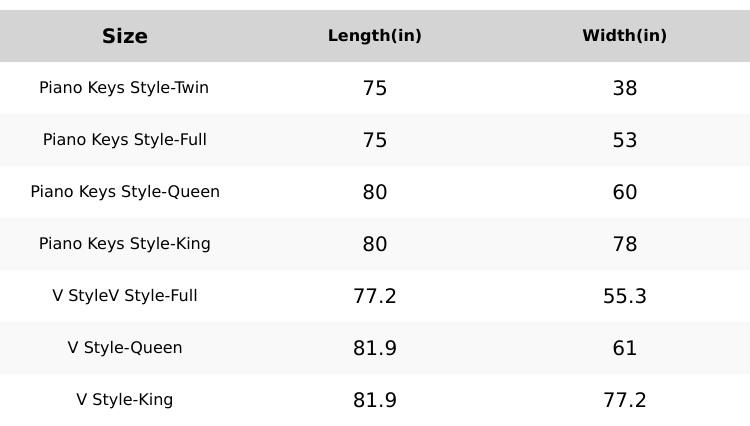Click the width value 38 for Twin
The image size is (750, 426).
tap(625, 88)
